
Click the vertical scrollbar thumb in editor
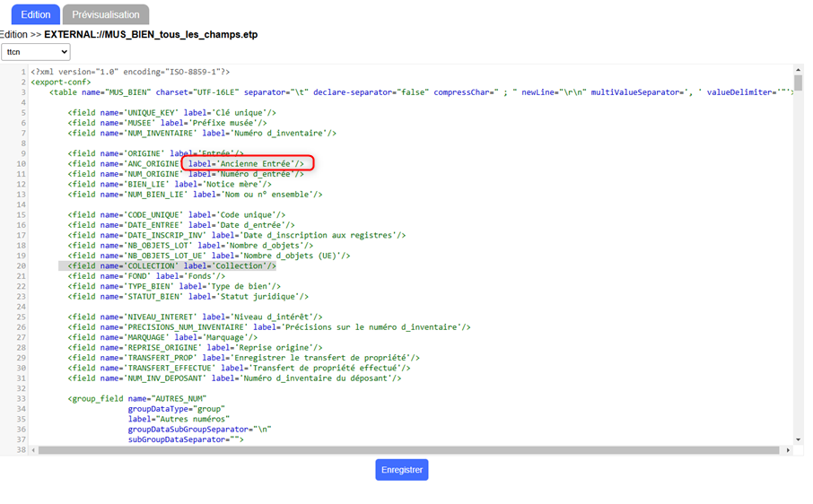798,83
